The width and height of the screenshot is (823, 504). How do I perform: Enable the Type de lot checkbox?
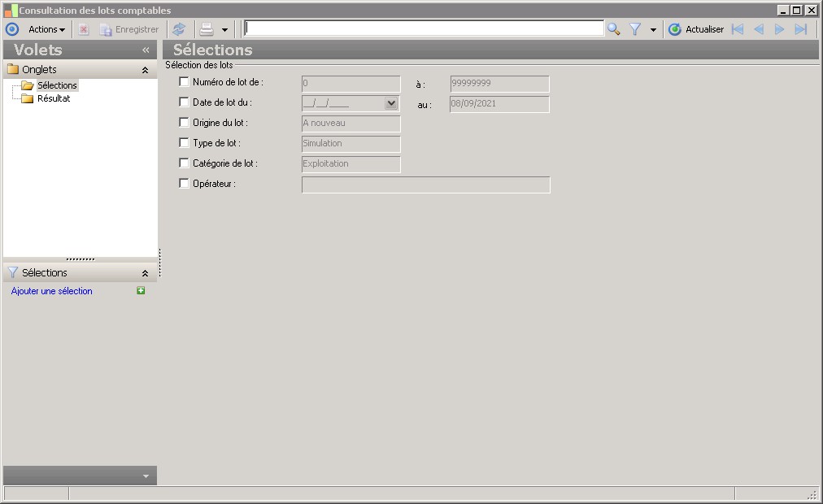184,142
